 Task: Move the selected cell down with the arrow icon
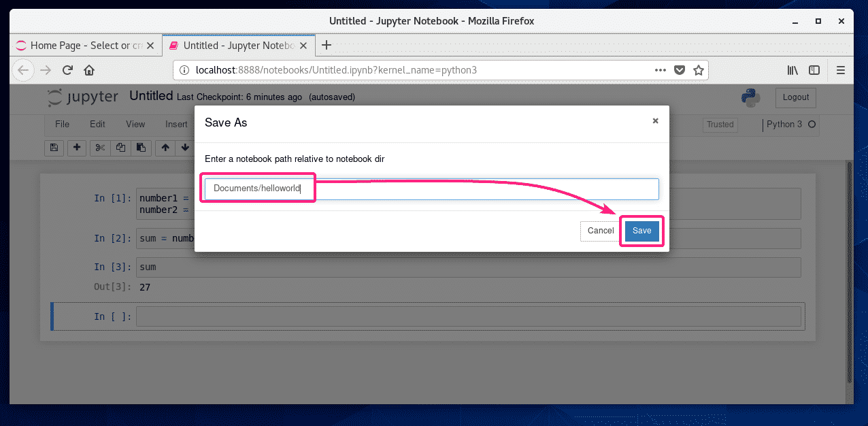[184, 148]
